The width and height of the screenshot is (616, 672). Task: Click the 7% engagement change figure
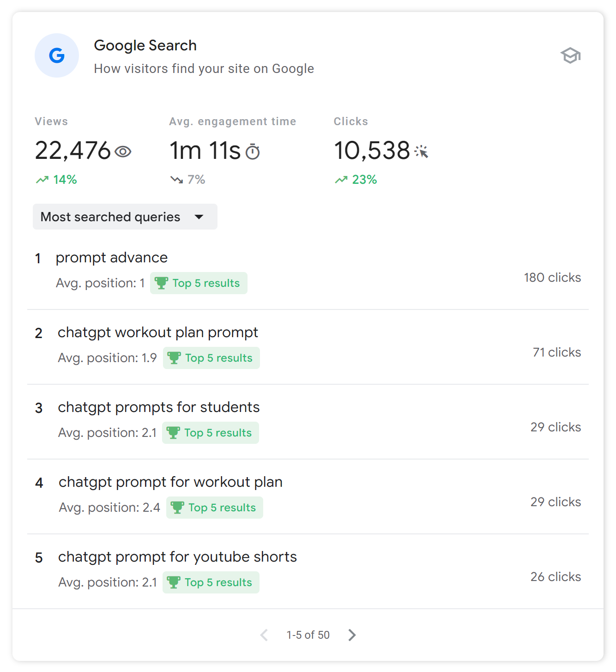[x=196, y=180]
